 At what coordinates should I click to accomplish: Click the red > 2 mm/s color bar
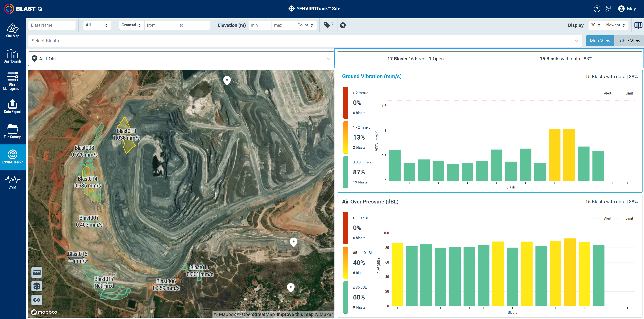pos(346,102)
